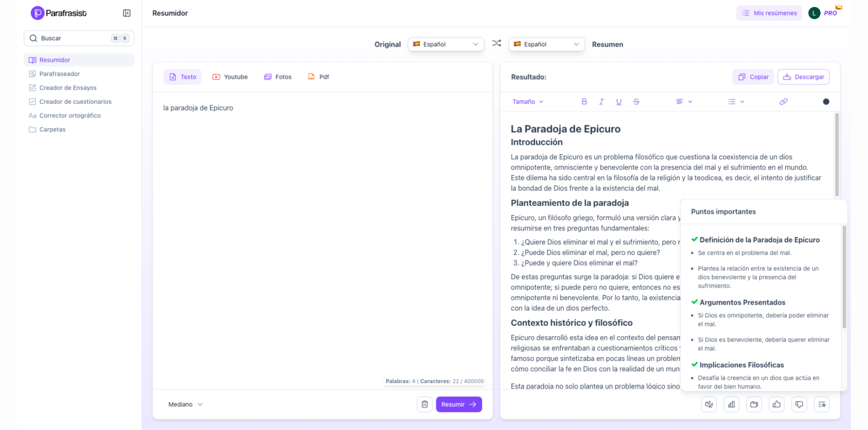The height and width of the screenshot is (430, 868).
Task: Give a thumbs down to the result
Action: coord(799,404)
